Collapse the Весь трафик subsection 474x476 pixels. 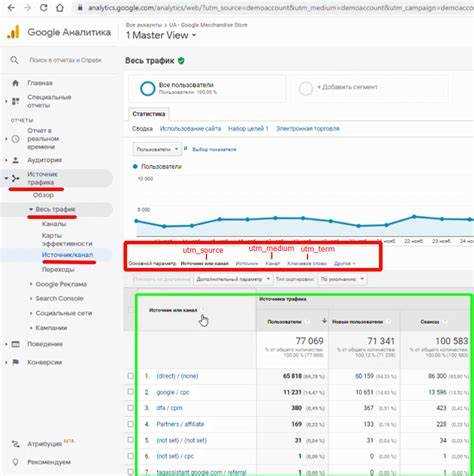pyautogui.click(x=31, y=209)
